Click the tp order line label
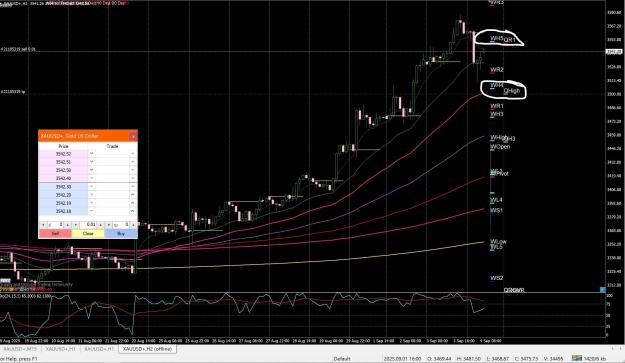Screen dimensions: 625x363 coord(13,92)
